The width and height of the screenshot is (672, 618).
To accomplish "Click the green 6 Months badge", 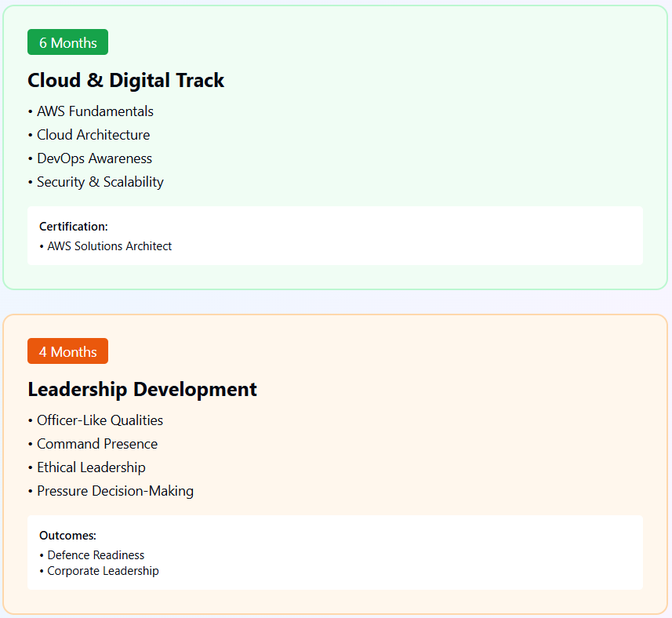I will pos(67,42).
